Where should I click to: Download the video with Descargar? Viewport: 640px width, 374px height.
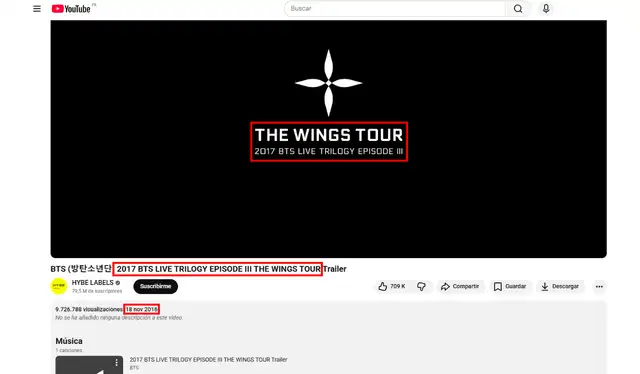click(560, 286)
